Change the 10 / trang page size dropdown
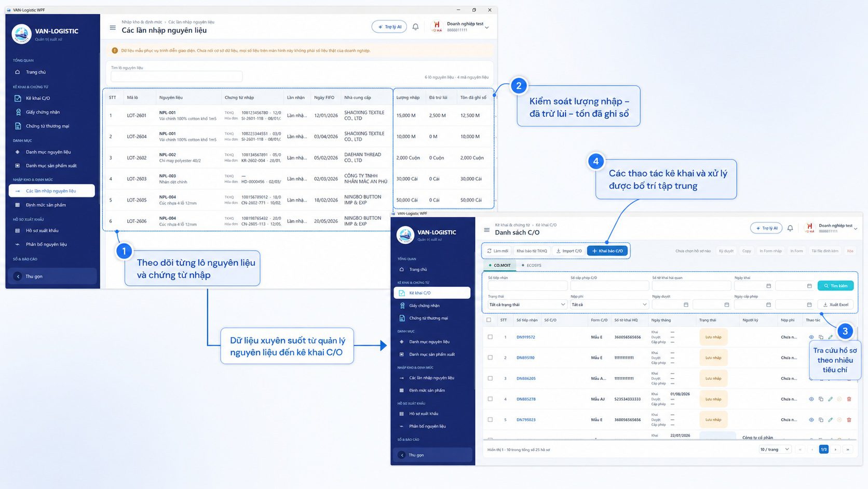The image size is (868, 489). click(775, 450)
